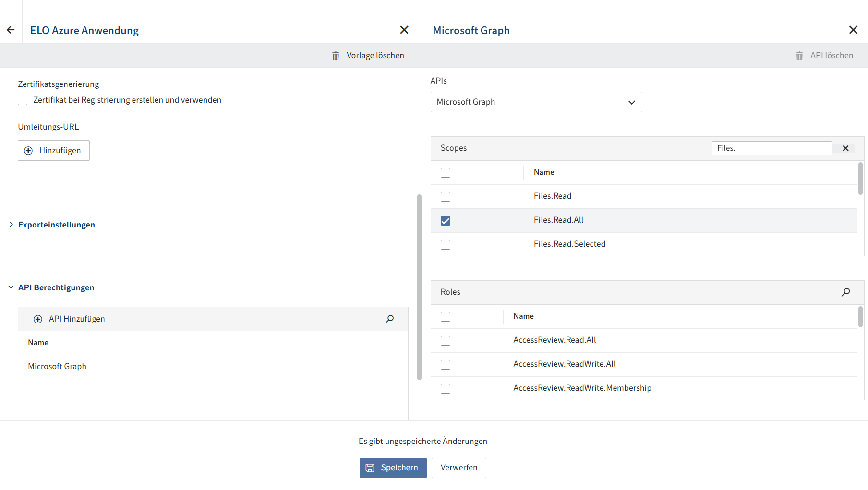Check the Files.Read scope checkbox
Screen dimensions: 868x490
446,197
